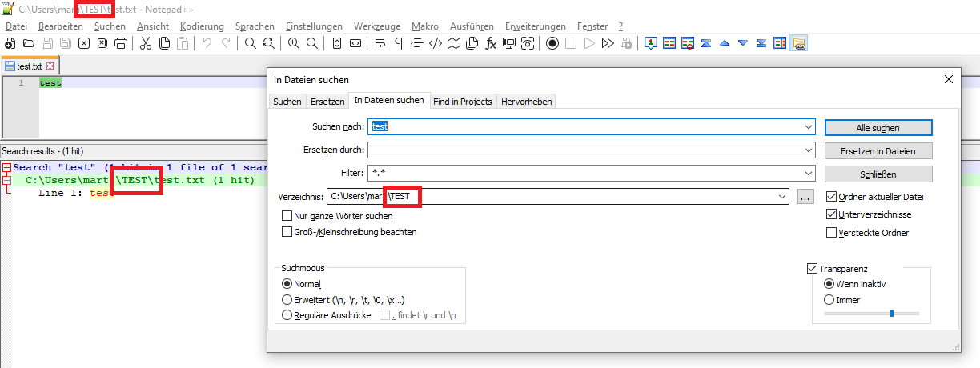980x368 pixels.
Task: Click the Close document toolbar icon
Action: coord(83,43)
